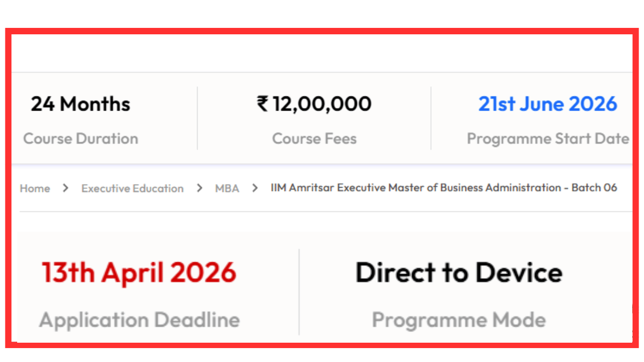Open the MBA breadcrumb link
Screen dimensions: 644x362
click(226, 188)
